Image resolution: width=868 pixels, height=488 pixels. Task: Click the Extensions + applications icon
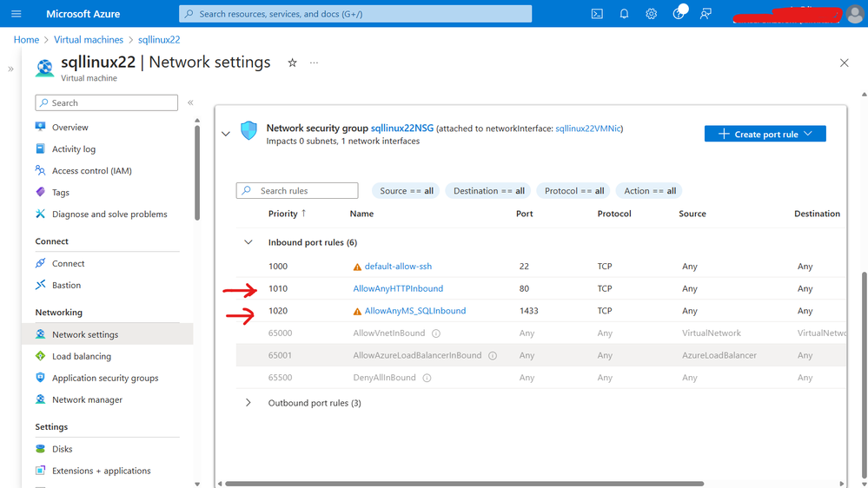pos(41,471)
